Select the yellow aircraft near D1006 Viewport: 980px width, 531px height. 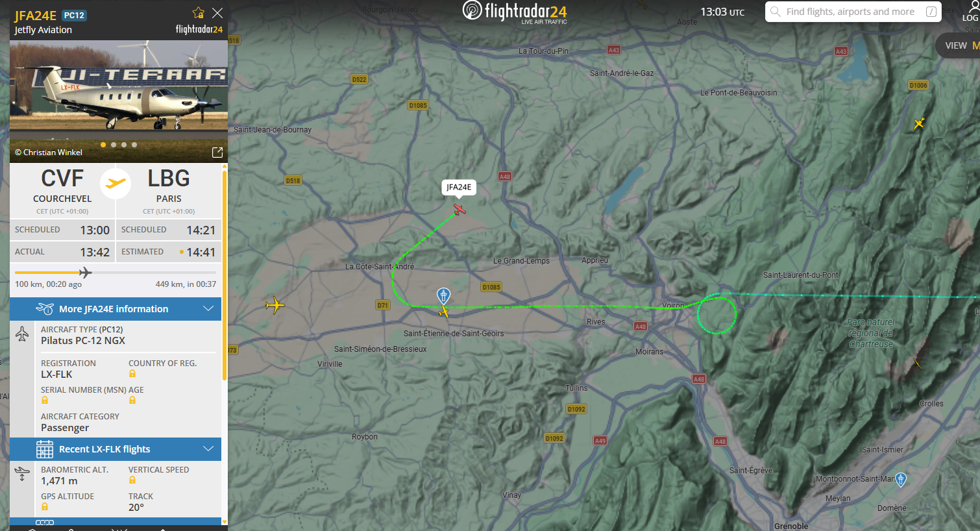(919, 123)
